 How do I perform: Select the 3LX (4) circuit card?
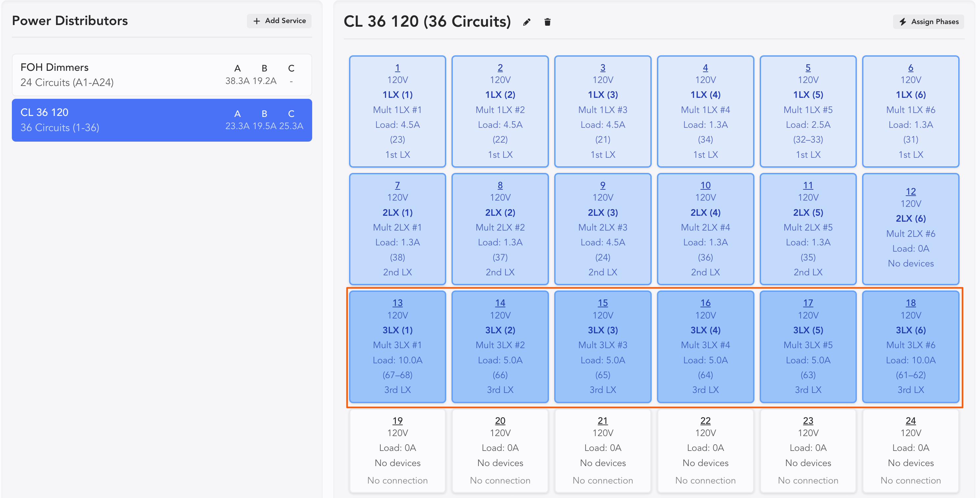(705, 346)
